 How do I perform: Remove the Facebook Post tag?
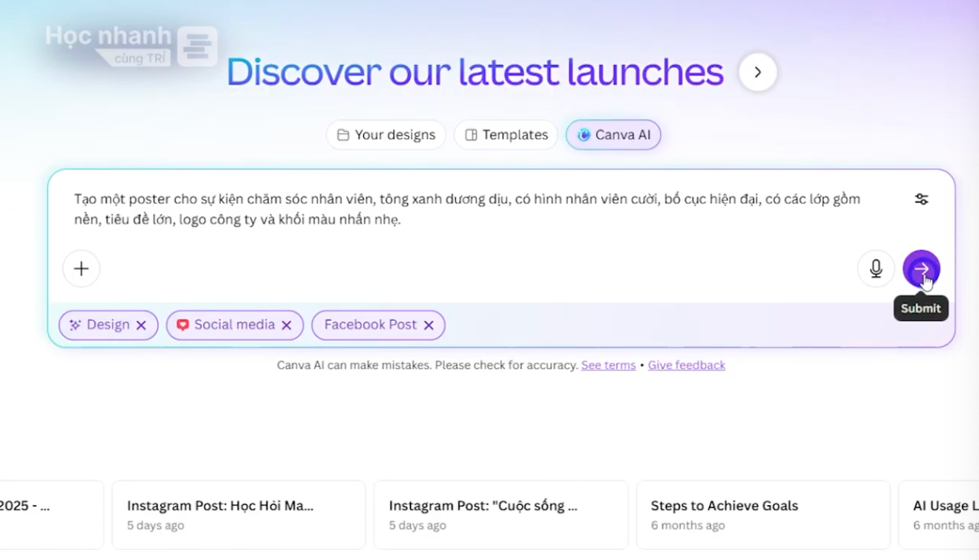(x=428, y=325)
